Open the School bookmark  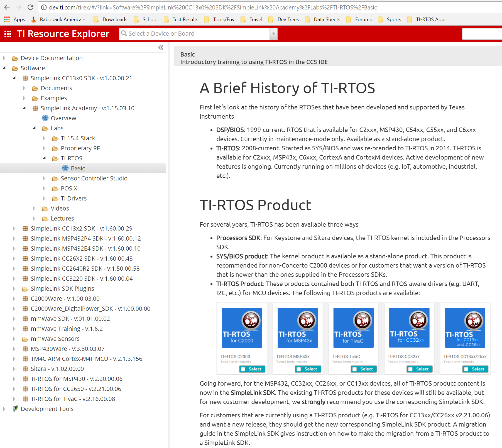[x=146, y=19]
